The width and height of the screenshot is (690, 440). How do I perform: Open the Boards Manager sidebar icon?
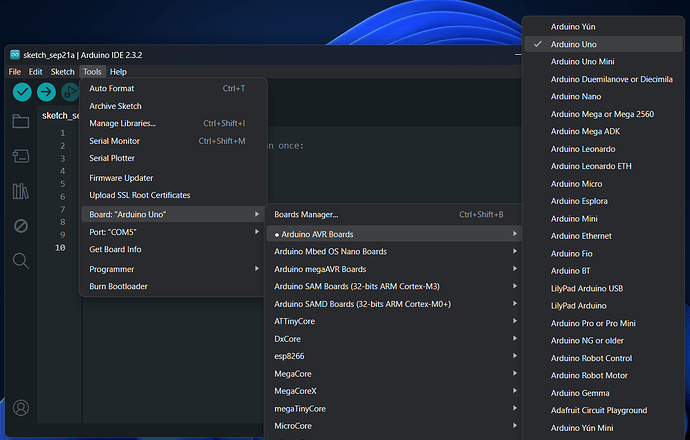click(x=21, y=156)
